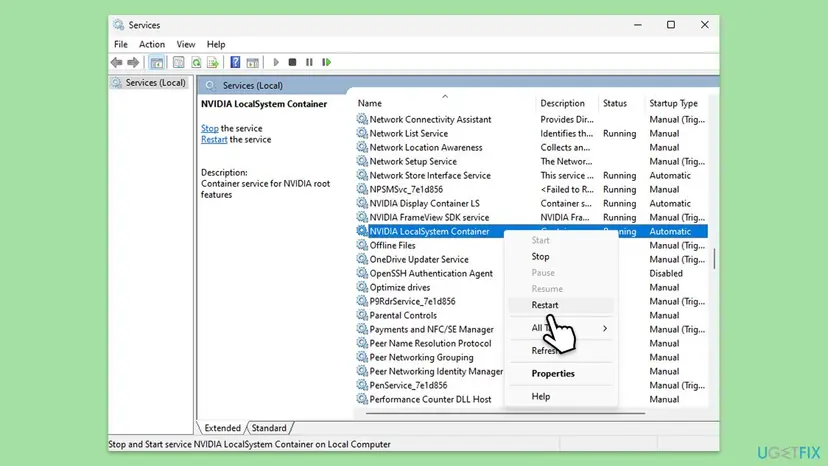Select Peer Name Resolution Protocol row

pyautogui.click(x=429, y=343)
